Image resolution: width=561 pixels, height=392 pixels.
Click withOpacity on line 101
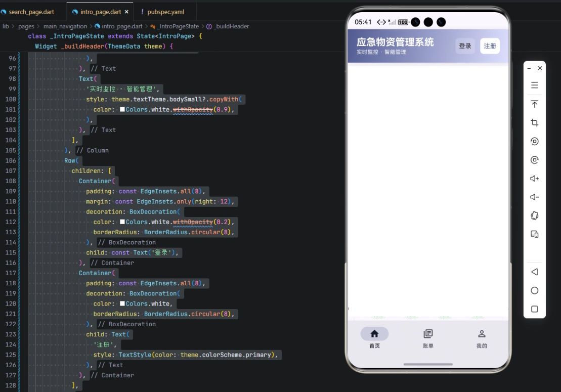193,109
